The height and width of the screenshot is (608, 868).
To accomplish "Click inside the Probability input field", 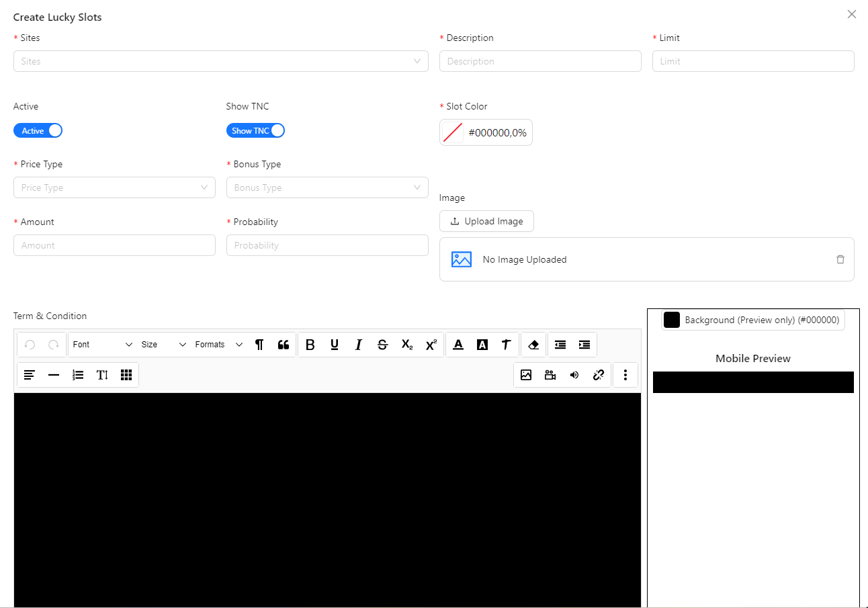I will point(327,245).
